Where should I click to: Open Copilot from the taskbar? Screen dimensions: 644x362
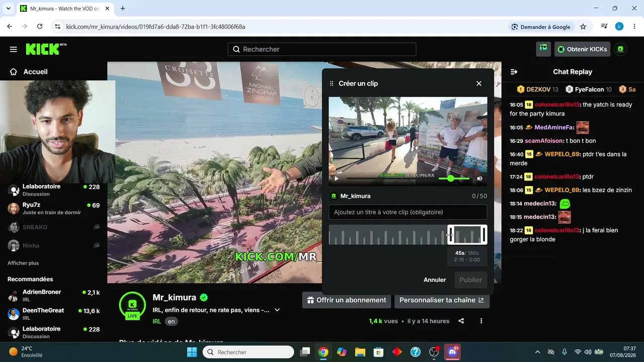pyautogui.click(x=342, y=352)
